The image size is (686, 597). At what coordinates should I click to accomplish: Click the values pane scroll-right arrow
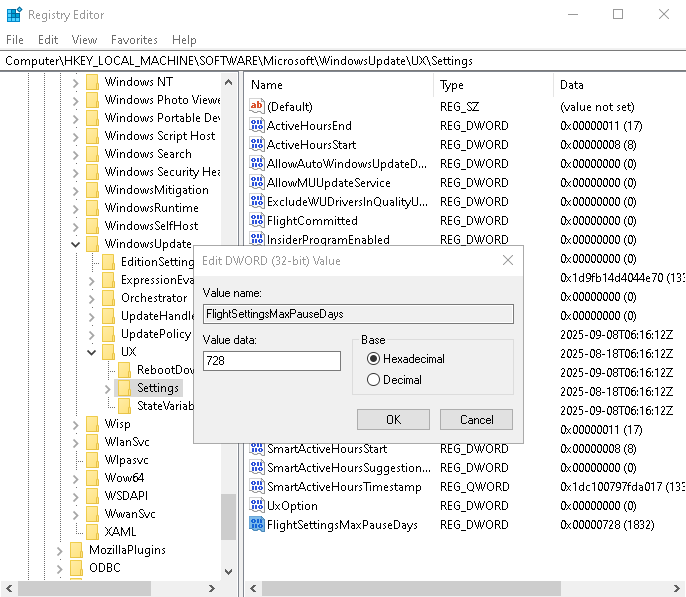tap(676, 588)
